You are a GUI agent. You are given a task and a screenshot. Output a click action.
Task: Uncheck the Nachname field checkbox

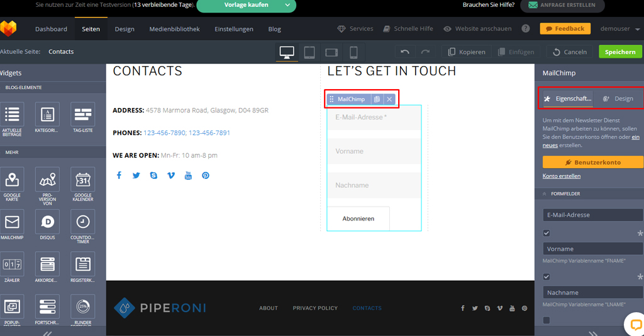(x=546, y=277)
